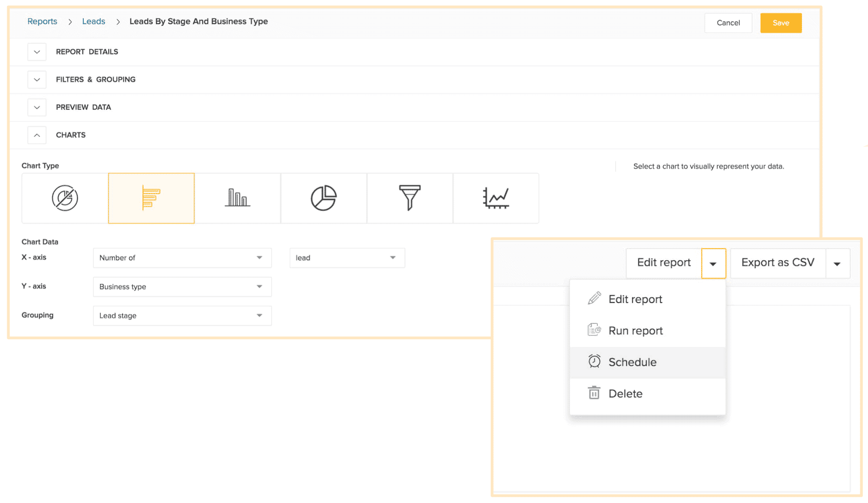Select the horizontal bar chart type
The height and width of the screenshot is (503, 868).
151,198
